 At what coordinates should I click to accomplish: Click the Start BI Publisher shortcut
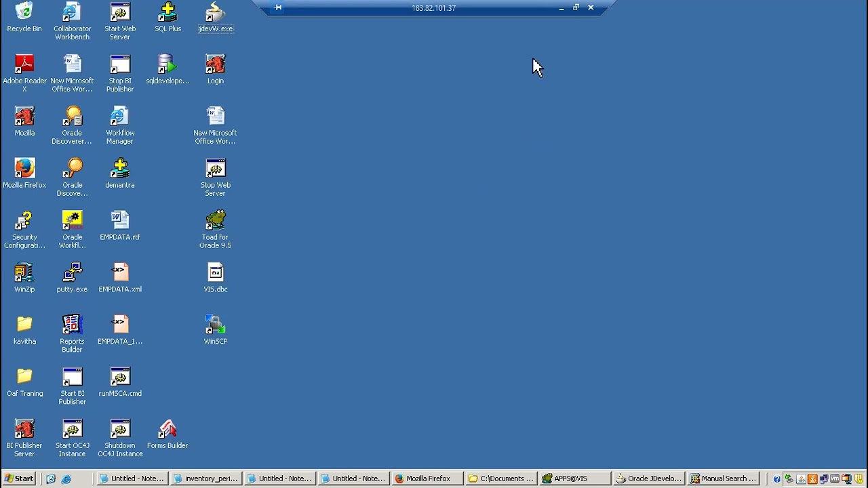click(x=72, y=387)
